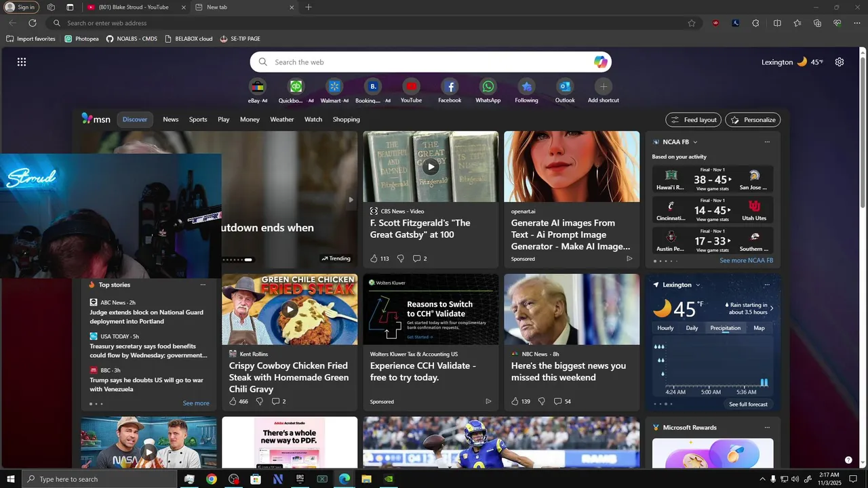This screenshot has width=868, height=488.
Task: Open Microsoft Rewards card options menu
Action: (767, 428)
